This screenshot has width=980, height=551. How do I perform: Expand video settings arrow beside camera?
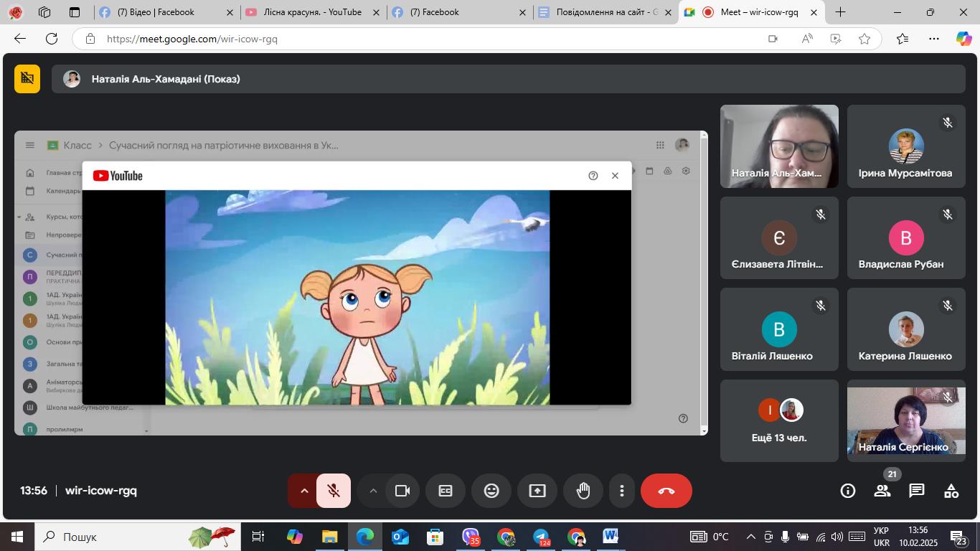point(373,491)
